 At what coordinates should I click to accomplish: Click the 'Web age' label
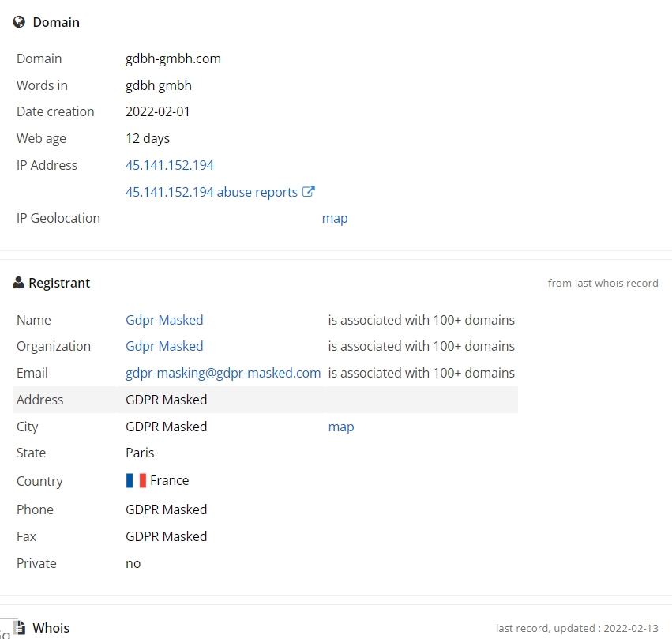tap(41, 138)
